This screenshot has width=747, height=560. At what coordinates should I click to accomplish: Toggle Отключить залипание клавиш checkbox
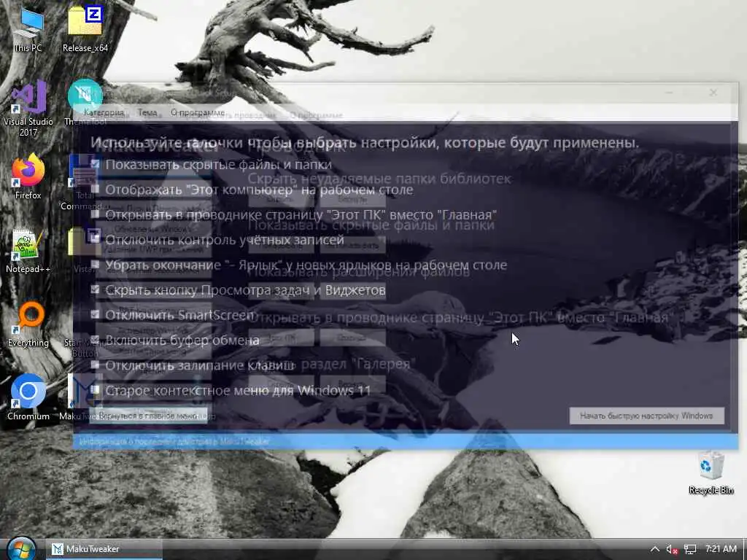96,365
